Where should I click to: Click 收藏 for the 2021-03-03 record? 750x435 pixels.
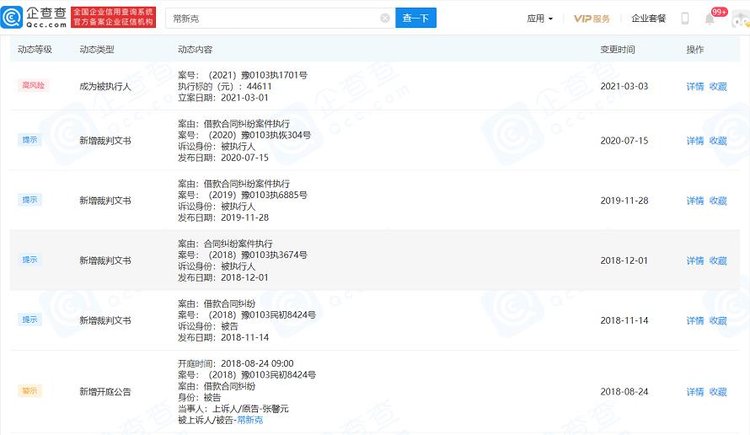pos(718,86)
